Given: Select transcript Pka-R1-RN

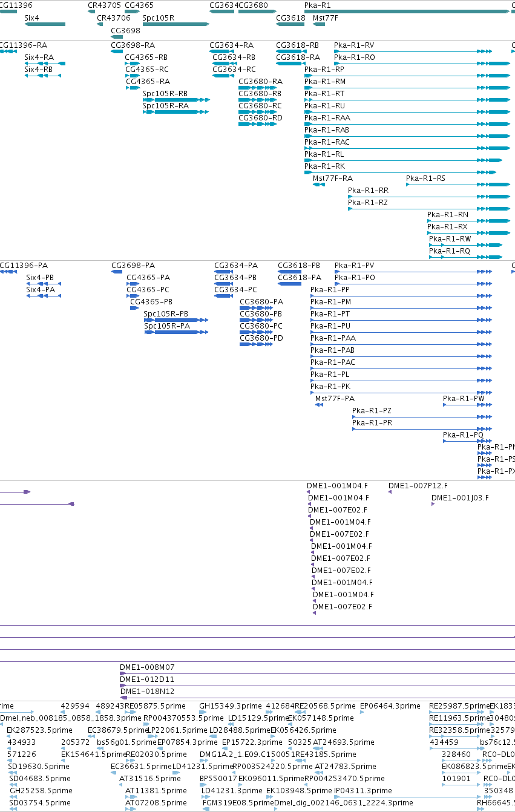Looking at the screenshot, I should (448, 215).
